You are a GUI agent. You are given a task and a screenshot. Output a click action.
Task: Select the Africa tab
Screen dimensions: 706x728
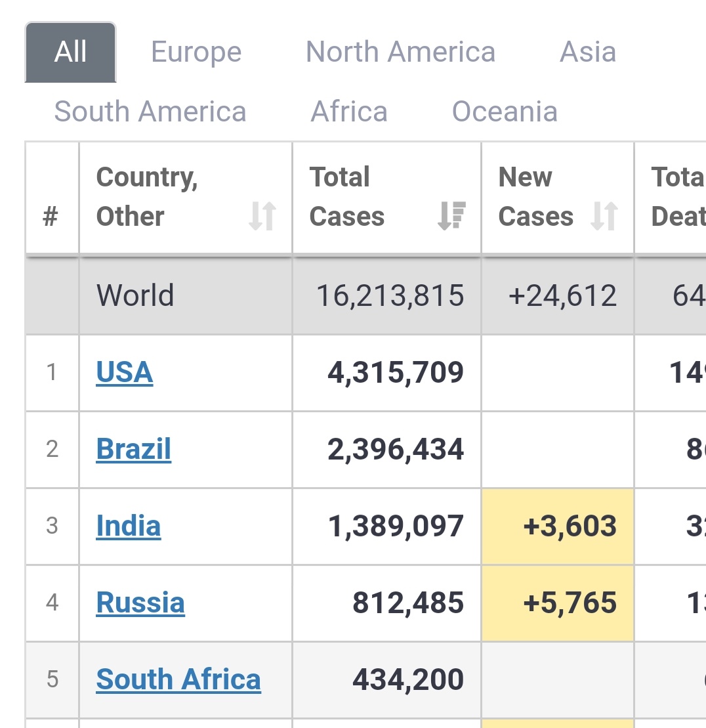point(349,112)
